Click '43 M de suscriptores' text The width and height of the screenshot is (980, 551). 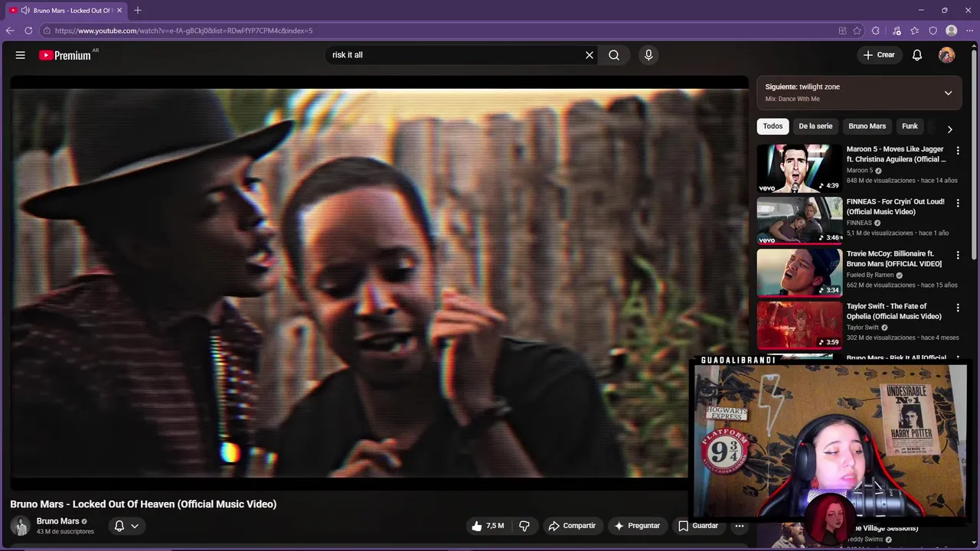tap(65, 532)
